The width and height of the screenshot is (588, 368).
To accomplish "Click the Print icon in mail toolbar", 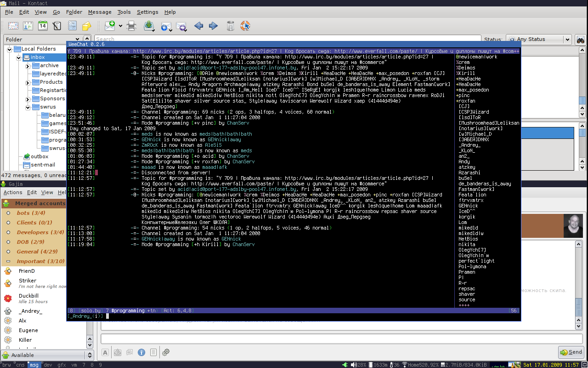I will pos(131,26).
